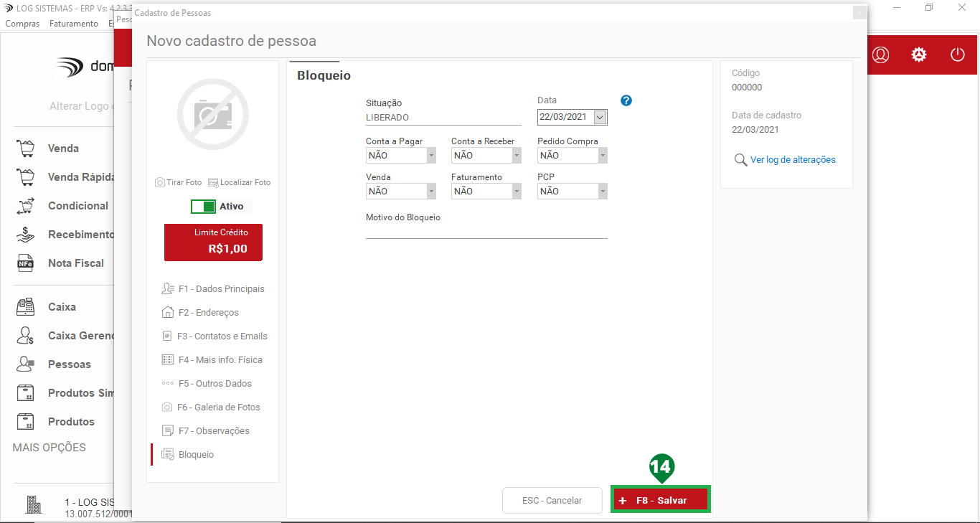Toggle the Ativo switch

tap(203, 207)
